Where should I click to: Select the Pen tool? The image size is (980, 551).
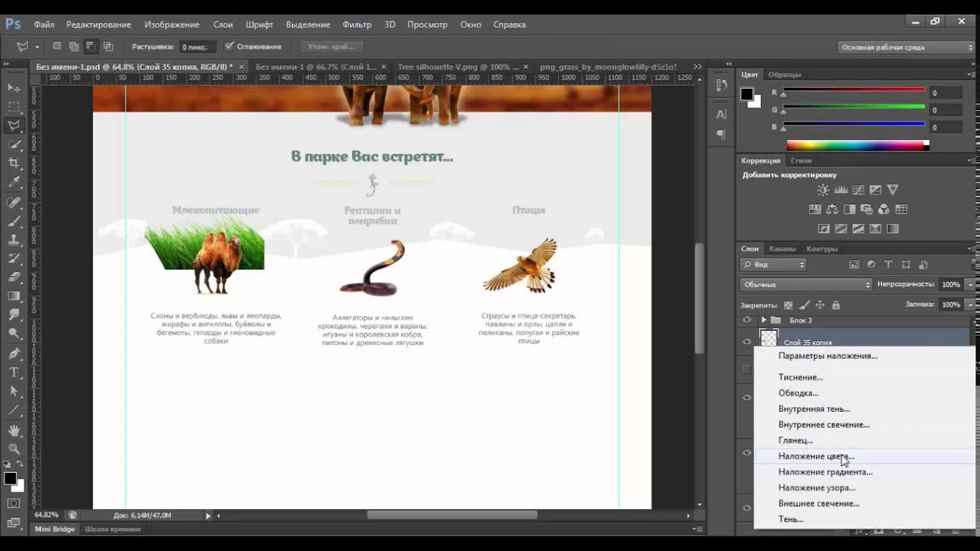[x=14, y=354]
